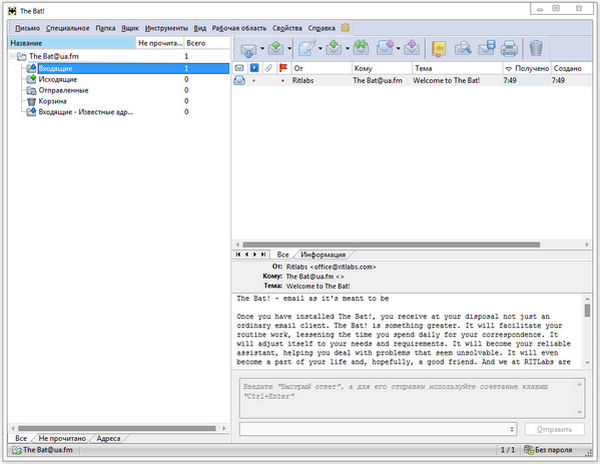Screen dimensions: 600x464
Task: Open the Письмо menu
Action: point(27,28)
